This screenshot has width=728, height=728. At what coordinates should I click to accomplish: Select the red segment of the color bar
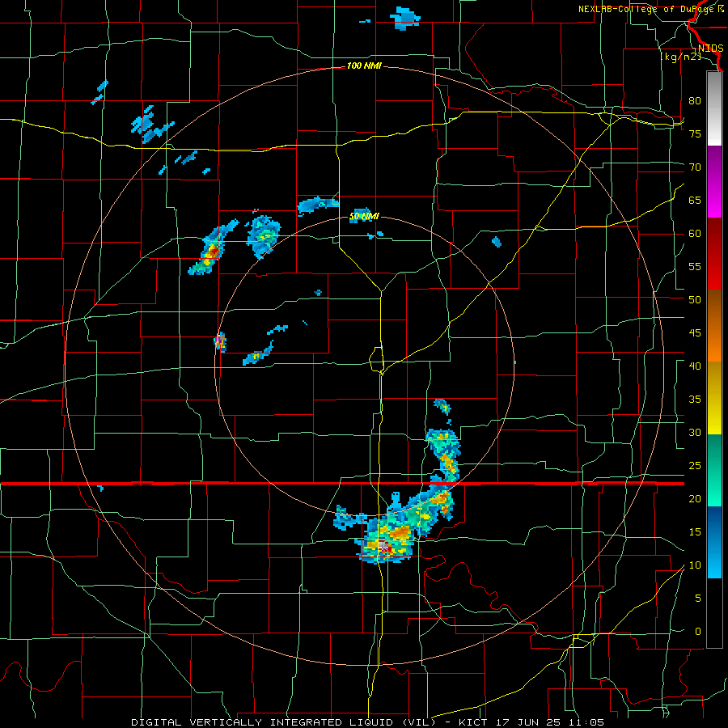pos(714,253)
